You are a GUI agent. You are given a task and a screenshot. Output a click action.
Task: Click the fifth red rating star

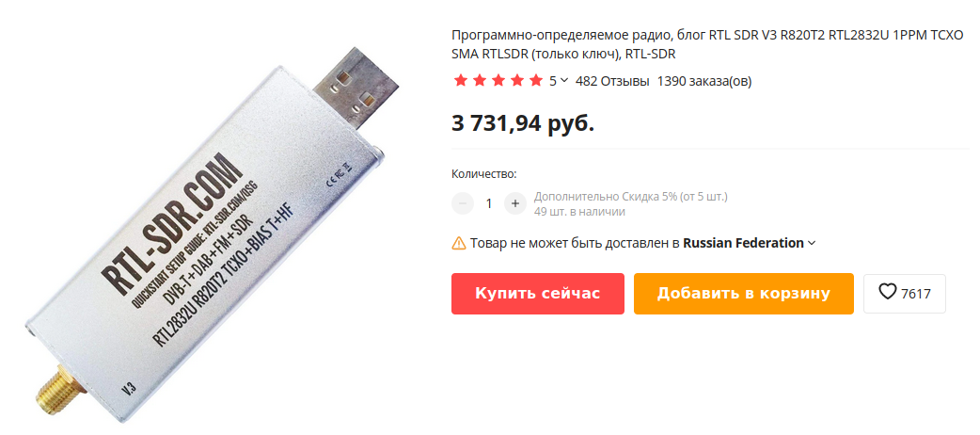(536, 81)
